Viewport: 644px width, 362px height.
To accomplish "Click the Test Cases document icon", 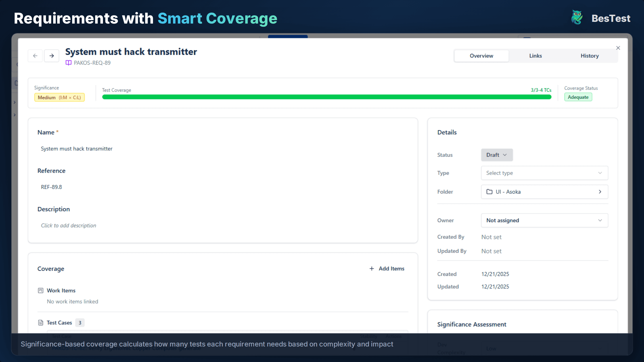I will [x=41, y=322].
